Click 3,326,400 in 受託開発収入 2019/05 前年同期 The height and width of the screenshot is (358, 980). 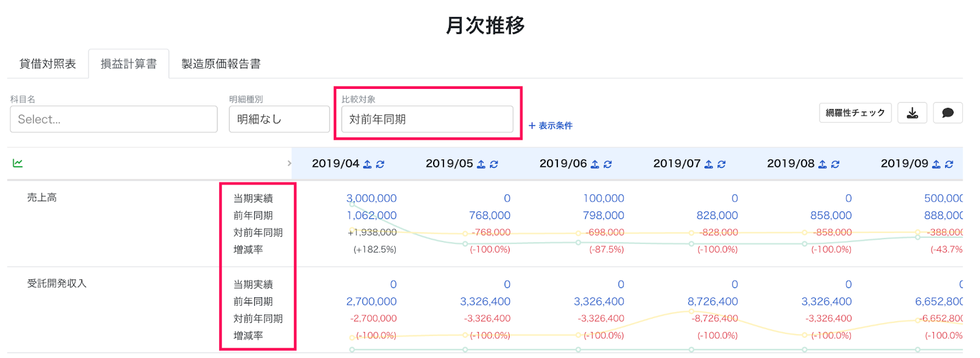(x=485, y=302)
